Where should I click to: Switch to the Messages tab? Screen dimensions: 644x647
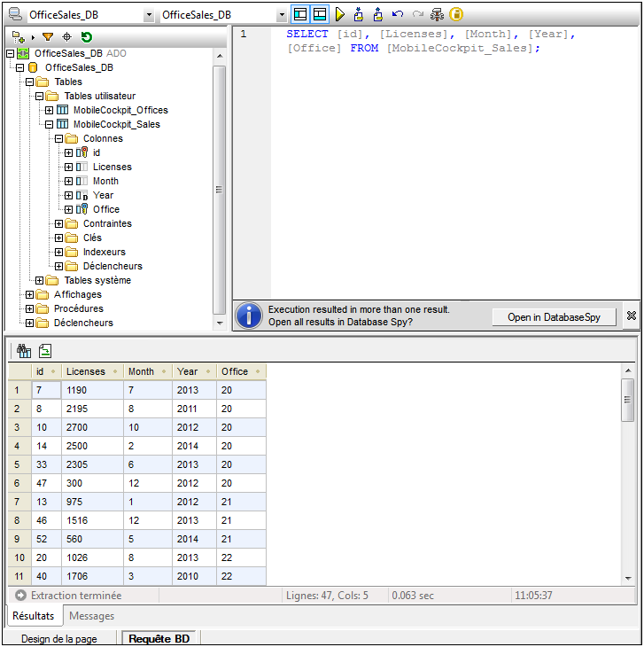coord(91,616)
